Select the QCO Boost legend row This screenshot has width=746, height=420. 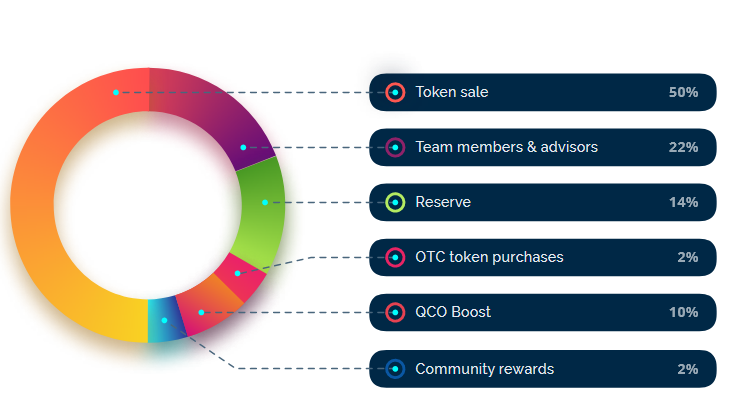click(543, 313)
